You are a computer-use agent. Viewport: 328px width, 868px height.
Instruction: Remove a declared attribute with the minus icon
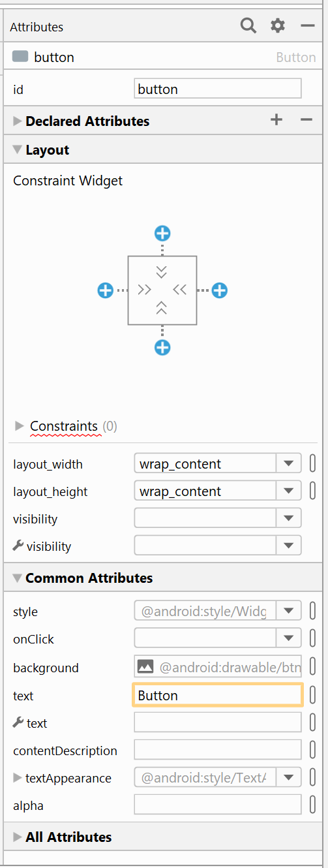(306, 119)
